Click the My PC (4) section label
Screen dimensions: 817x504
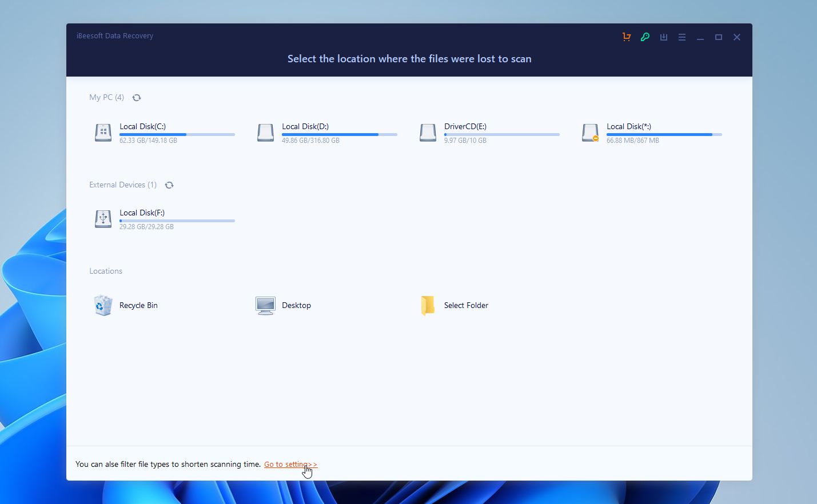click(x=106, y=97)
